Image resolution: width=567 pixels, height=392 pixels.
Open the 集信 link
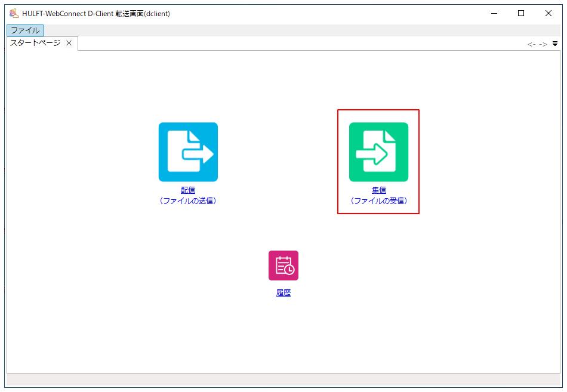point(378,190)
